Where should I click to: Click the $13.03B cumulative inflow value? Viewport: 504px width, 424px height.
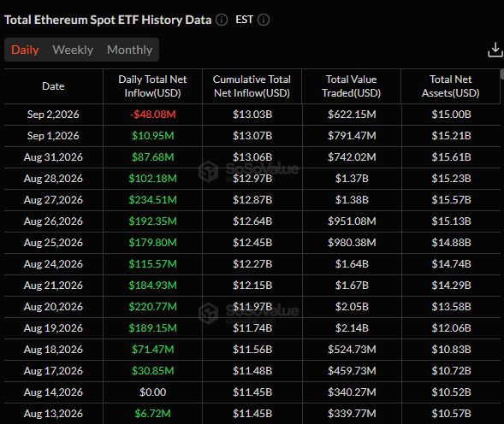coord(252,115)
